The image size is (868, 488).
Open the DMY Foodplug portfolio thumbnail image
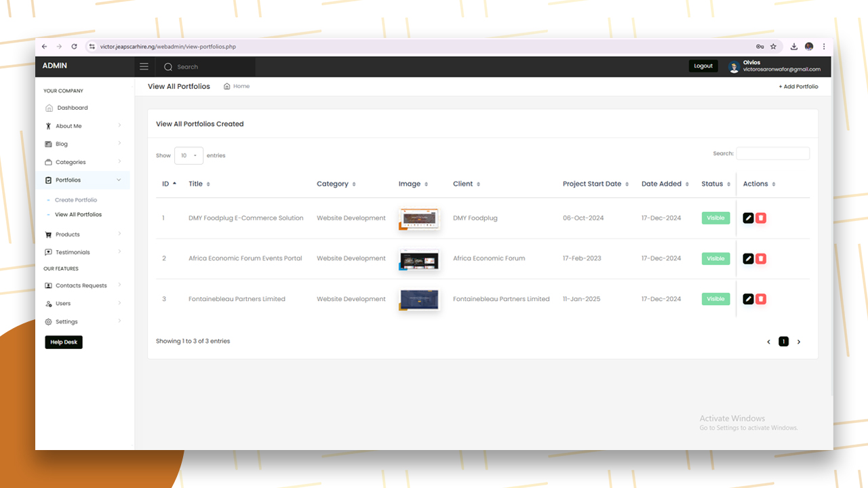click(x=419, y=219)
